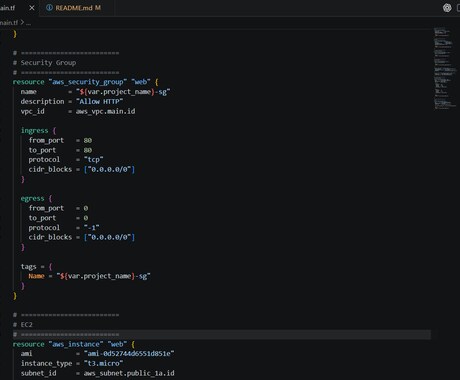
Task: Click the '# Security Group' comment line
Action: click(x=45, y=63)
